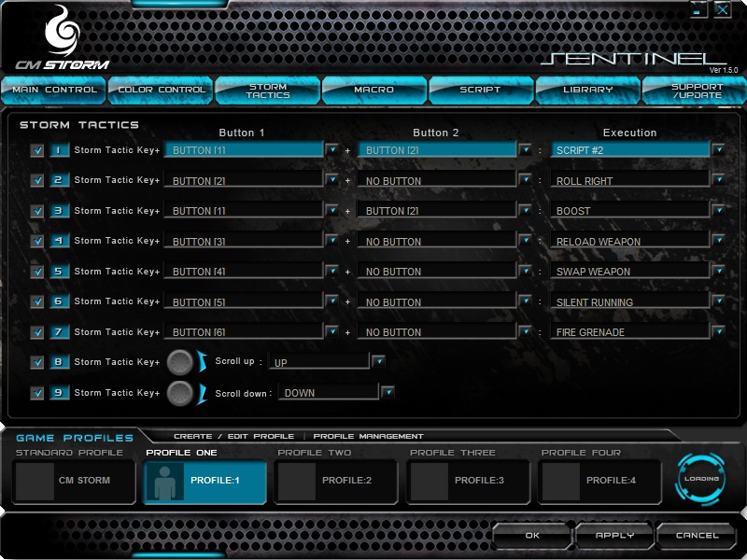Click the blue arrow beside Scroll down
Viewport: 747px width, 560px height.
pos(203,393)
